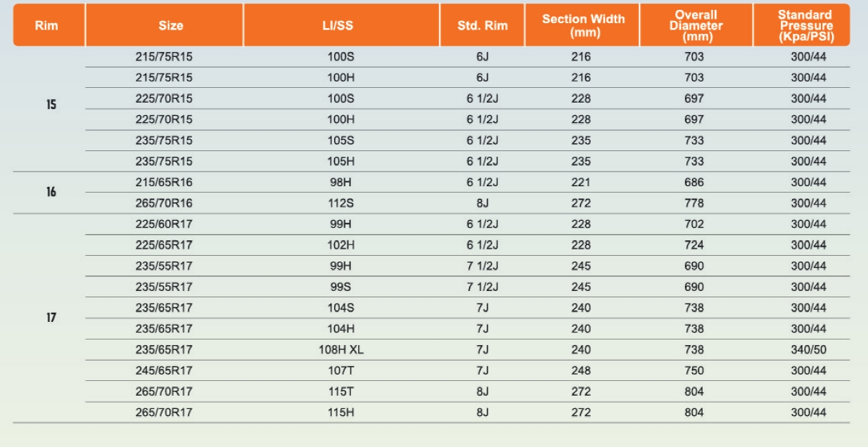
Task: Select the 225/60R17 size entry
Action: click(164, 224)
